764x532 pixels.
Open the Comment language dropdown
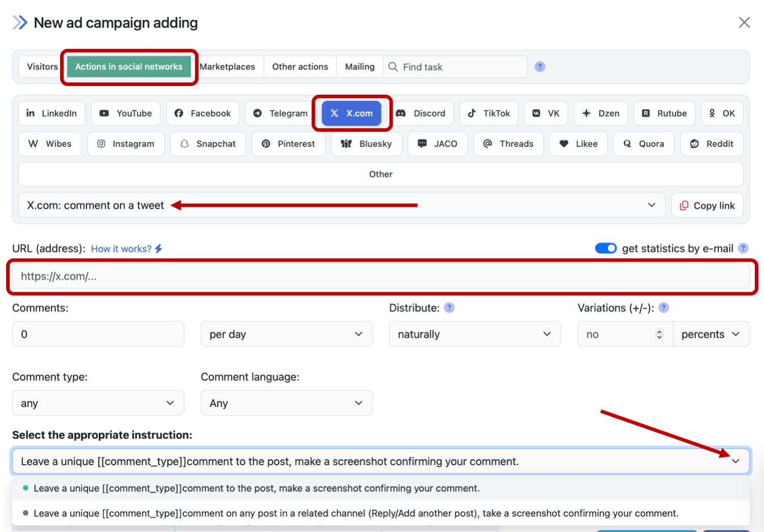pyautogui.click(x=286, y=403)
